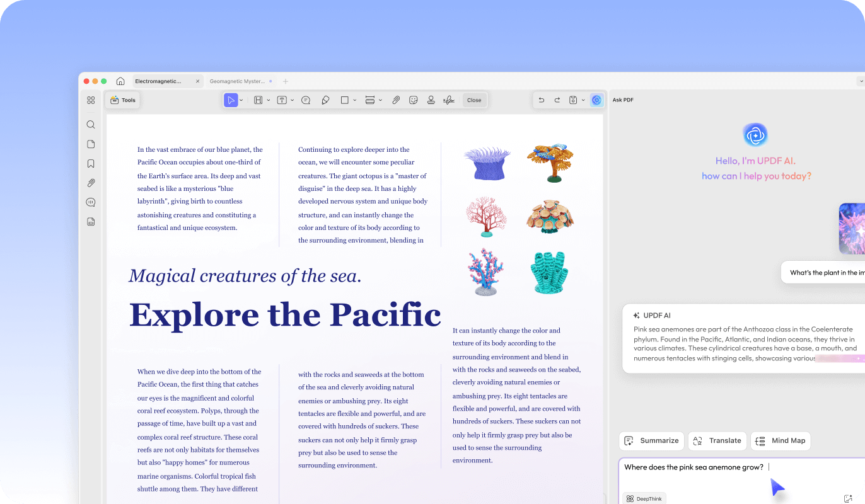This screenshot has height=504, width=865.
Task: Open the Tools menu button
Action: (x=123, y=100)
